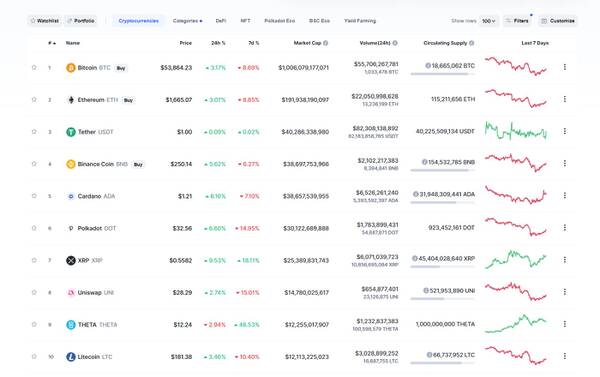Click the Ethereum diamond logo

pyautogui.click(x=71, y=100)
